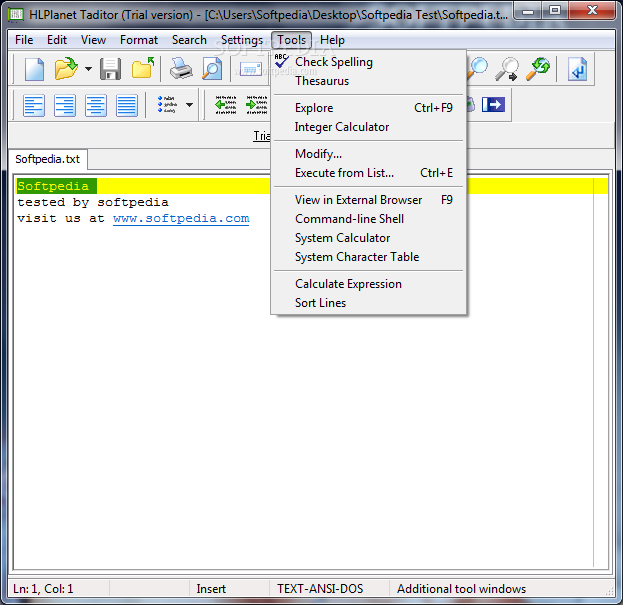The height and width of the screenshot is (605, 623).
Task: Open the View menu
Action: [x=93, y=40]
